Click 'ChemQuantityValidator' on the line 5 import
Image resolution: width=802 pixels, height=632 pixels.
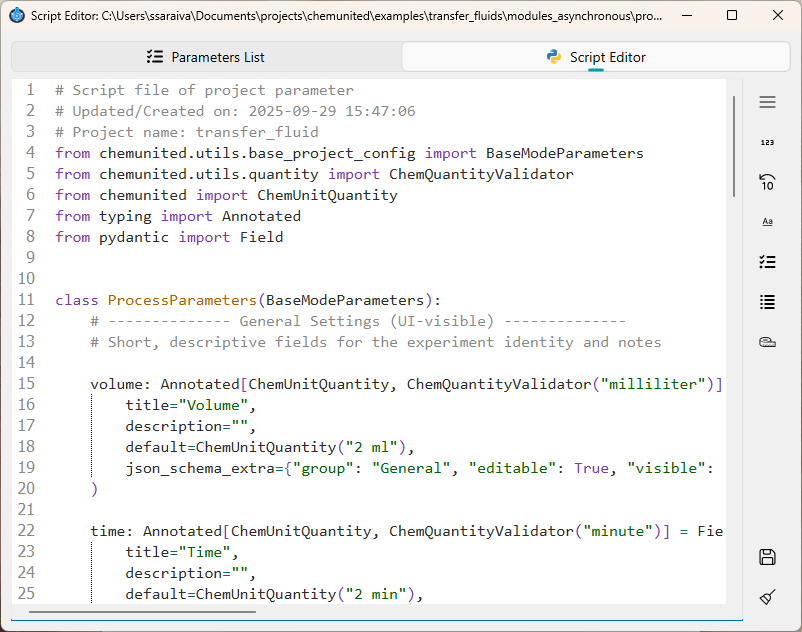481,174
